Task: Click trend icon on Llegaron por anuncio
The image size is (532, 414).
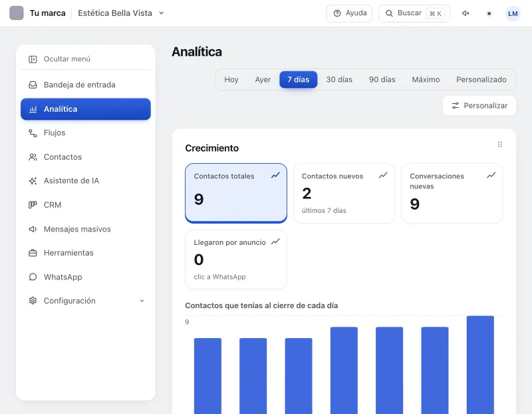Action: (275, 242)
